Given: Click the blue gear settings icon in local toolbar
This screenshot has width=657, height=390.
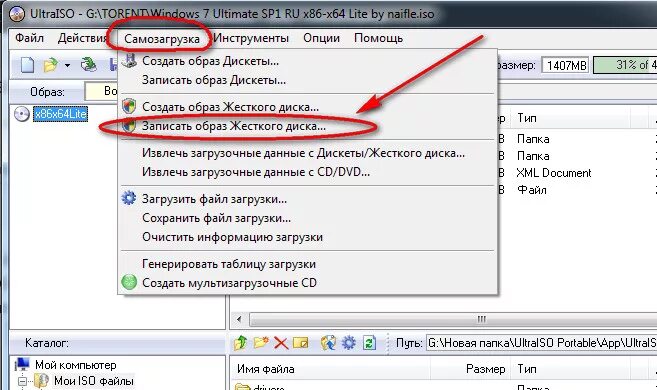Looking at the screenshot, I should 349,343.
